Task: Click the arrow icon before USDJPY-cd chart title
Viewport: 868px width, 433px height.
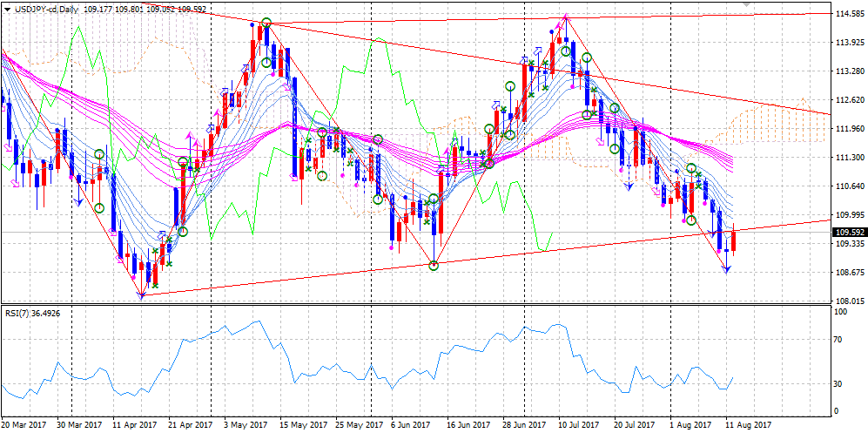Action: coord(6,9)
